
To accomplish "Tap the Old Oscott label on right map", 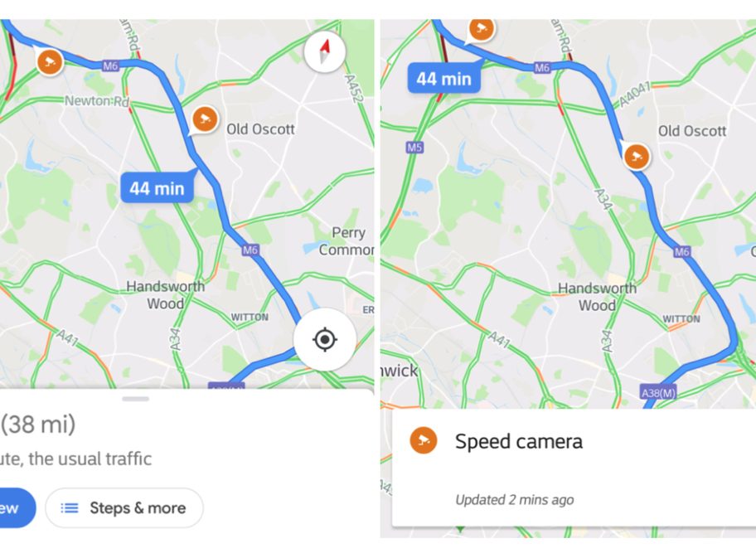I will 692,131.
